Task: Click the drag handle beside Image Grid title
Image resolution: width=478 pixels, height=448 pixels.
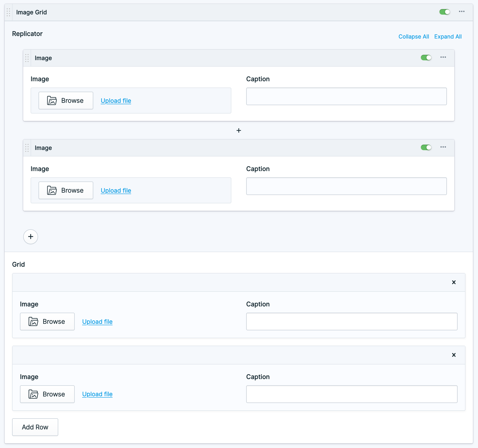Action: (8, 12)
